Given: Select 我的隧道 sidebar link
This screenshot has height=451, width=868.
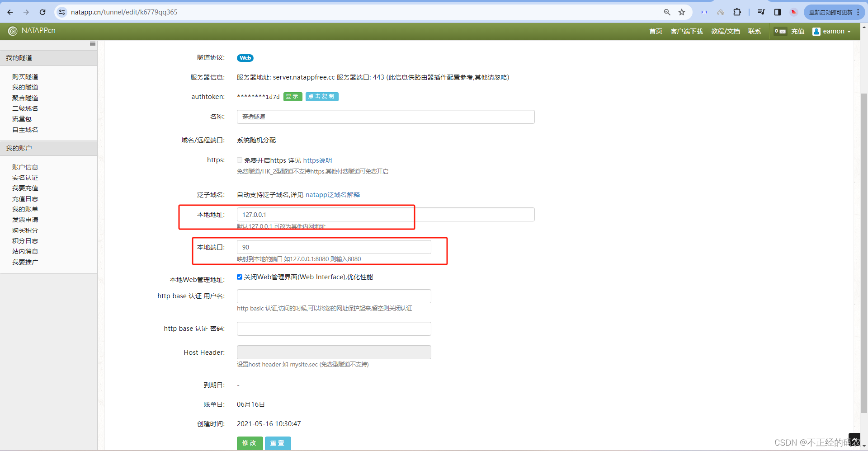Looking at the screenshot, I should pyautogui.click(x=25, y=87).
